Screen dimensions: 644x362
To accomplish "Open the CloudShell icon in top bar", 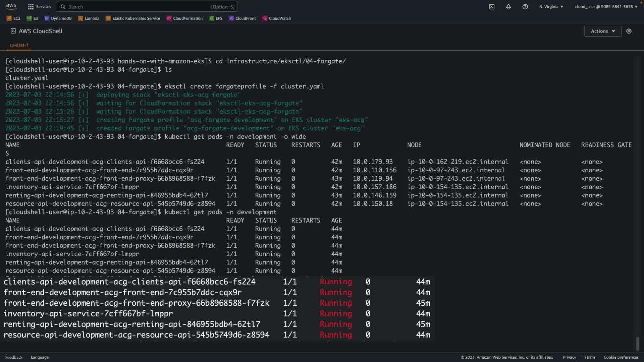I will [491, 7].
